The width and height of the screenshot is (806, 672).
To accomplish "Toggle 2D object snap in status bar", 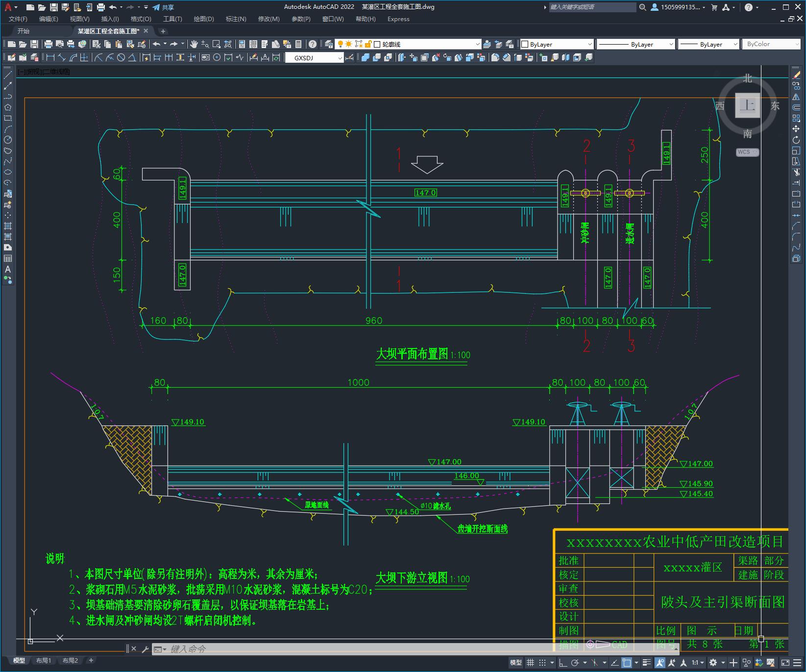I will click(627, 663).
